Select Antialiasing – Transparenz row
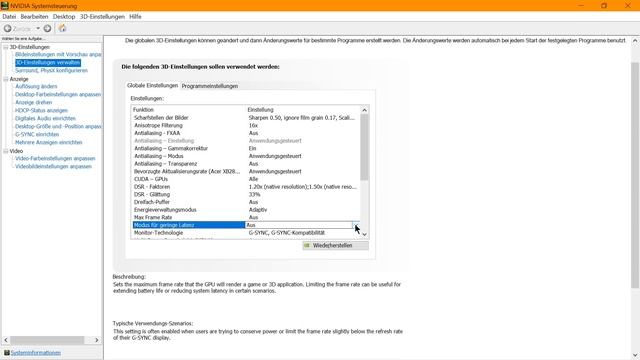The width and height of the screenshot is (640, 360). 246,164
